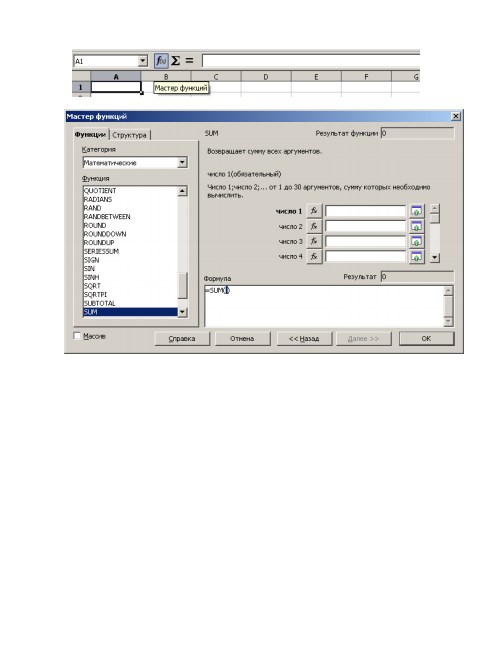Click the Справка button
The height and width of the screenshot is (650, 502).
point(182,339)
